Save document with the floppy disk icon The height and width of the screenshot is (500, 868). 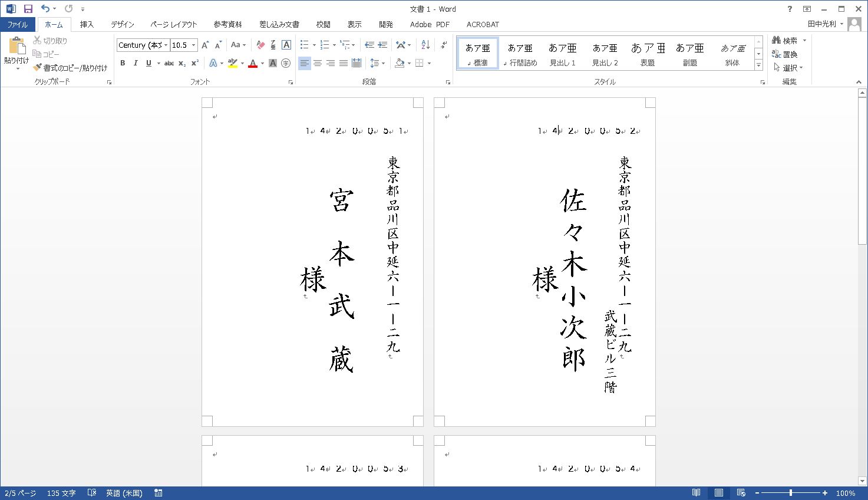[x=28, y=9]
